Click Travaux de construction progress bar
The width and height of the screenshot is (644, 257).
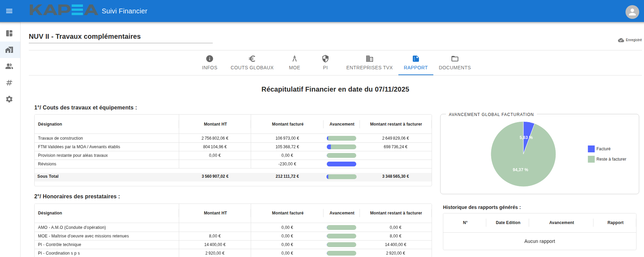pyautogui.click(x=342, y=138)
